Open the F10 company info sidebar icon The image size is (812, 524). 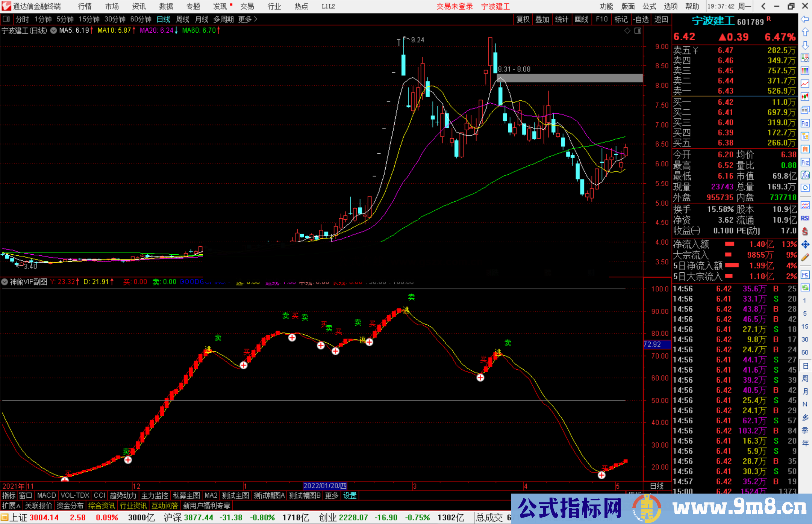(x=805, y=123)
